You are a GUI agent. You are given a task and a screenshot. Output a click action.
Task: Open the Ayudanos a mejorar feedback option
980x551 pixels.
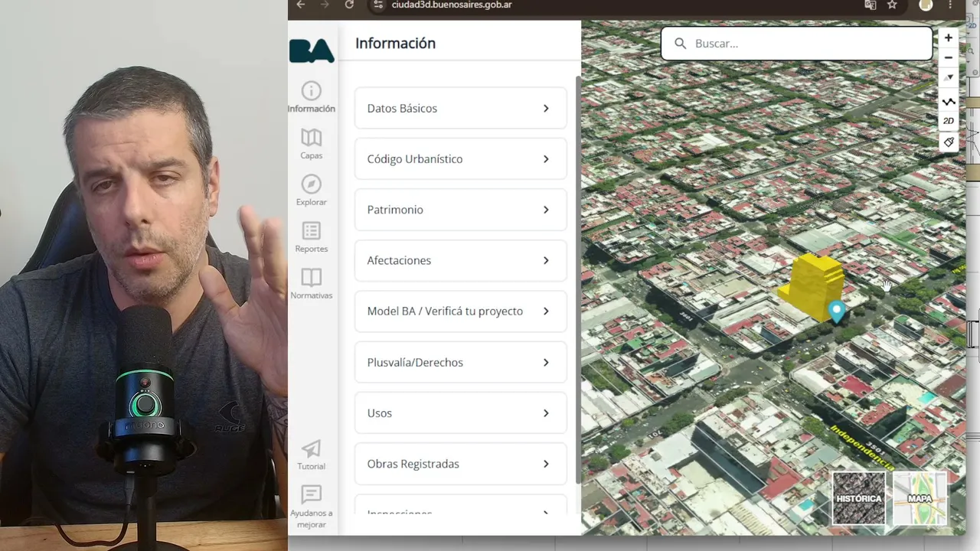312,507
